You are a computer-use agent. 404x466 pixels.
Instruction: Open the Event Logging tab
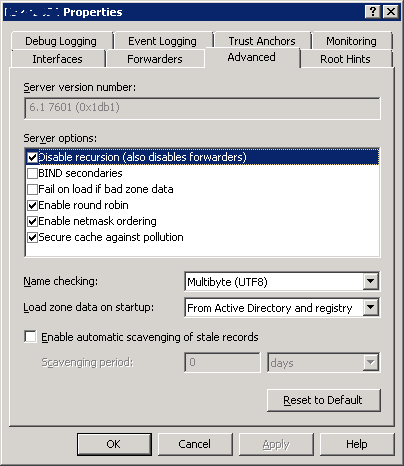tap(162, 41)
